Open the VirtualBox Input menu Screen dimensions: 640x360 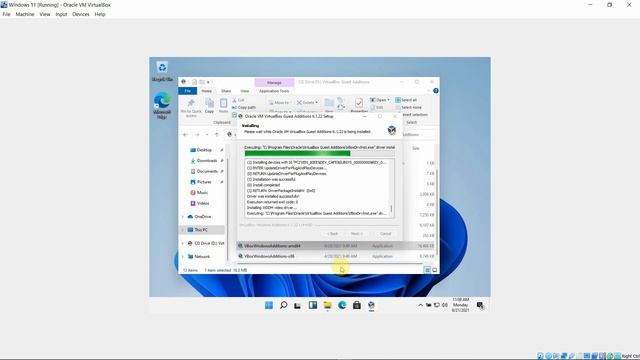coord(61,14)
